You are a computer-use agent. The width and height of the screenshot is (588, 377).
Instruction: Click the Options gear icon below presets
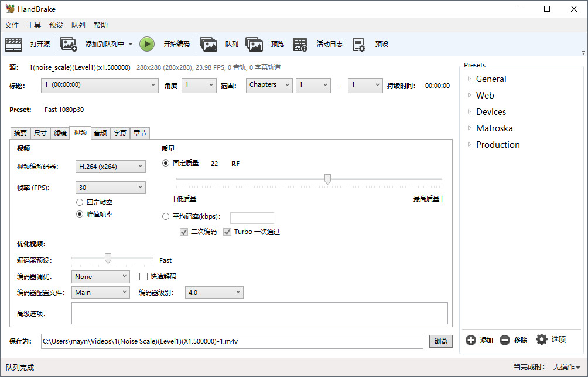tap(542, 339)
